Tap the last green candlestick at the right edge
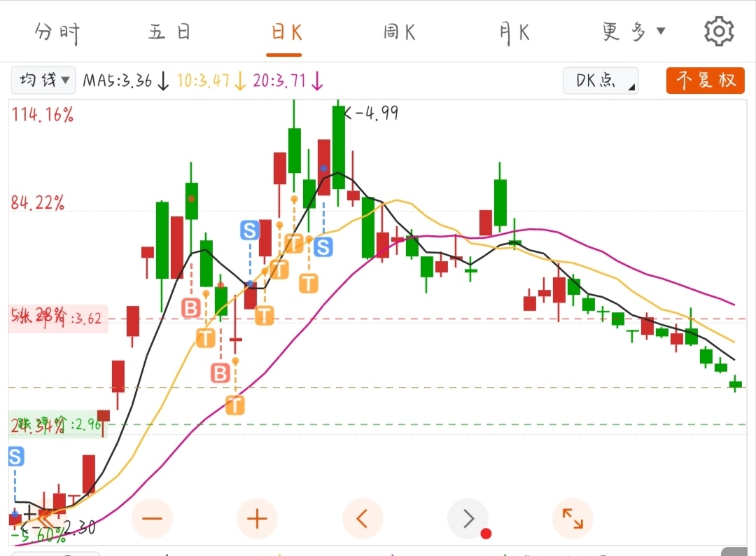 coord(735,384)
